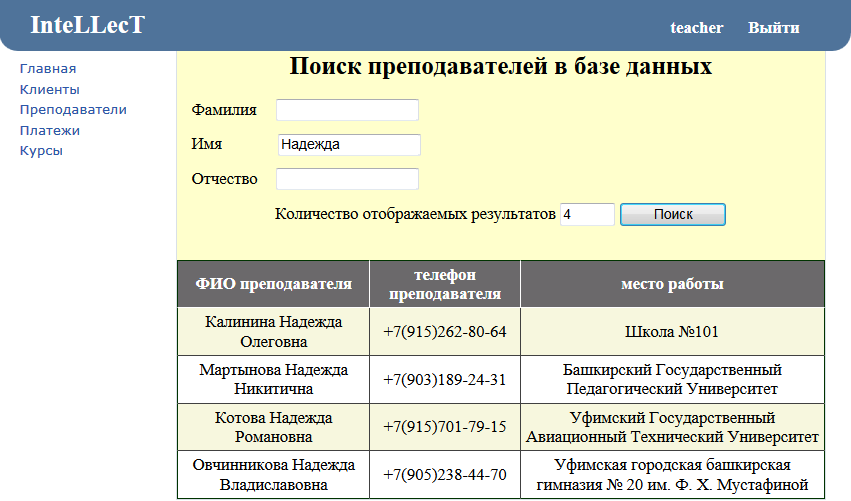Select Котова Надежда Романовна cell
851x501 pixels.
pos(274,427)
